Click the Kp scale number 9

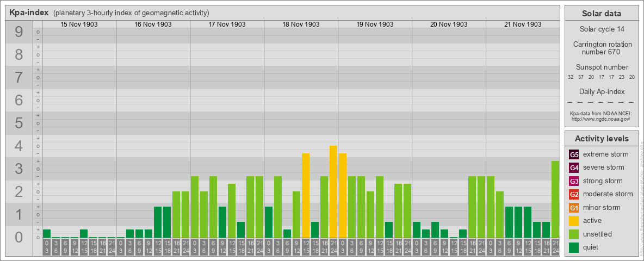tap(18, 32)
